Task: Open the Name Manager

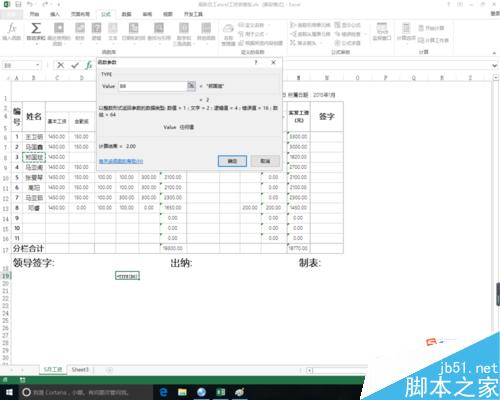Action: click(x=228, y=34)
